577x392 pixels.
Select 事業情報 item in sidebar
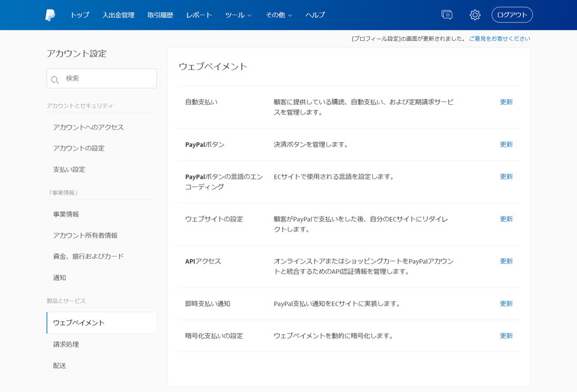click(66, 214)
